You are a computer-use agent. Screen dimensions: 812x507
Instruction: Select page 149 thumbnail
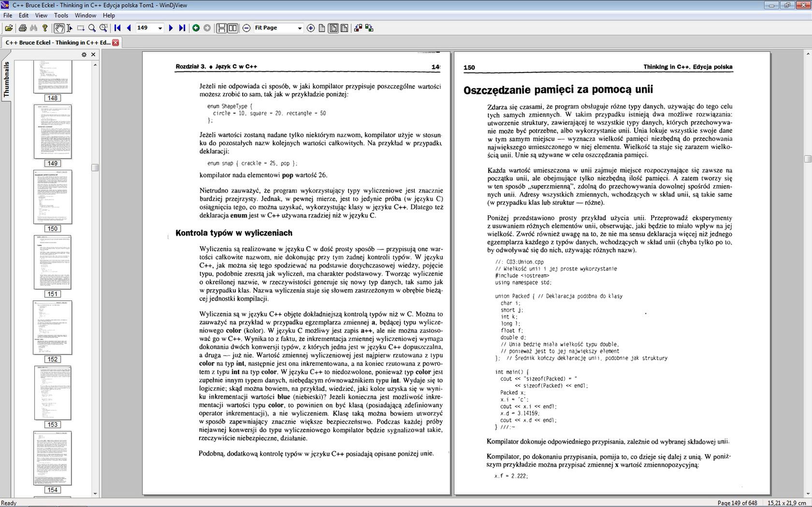point(53,132)
